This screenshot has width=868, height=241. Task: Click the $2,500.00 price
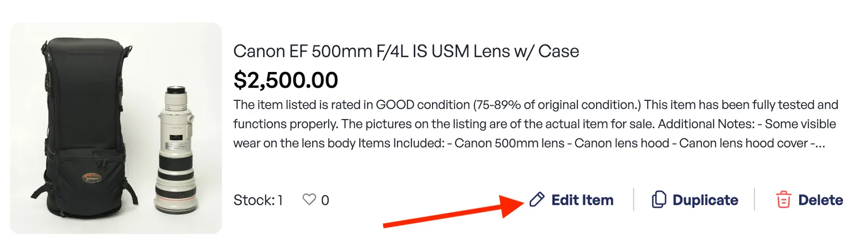[x=285, y=80]
